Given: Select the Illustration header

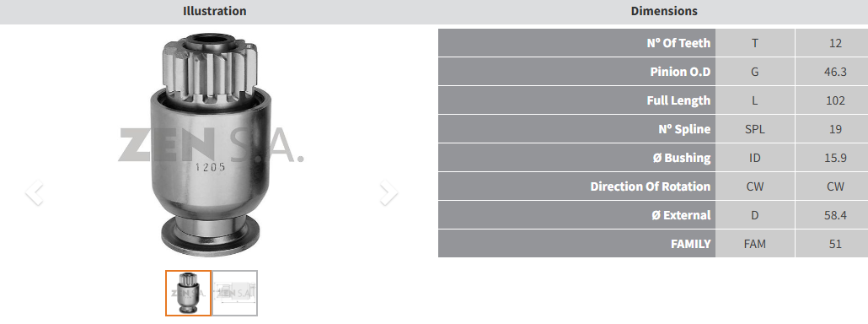Looking at the screenshot, I should pos(215,11).
